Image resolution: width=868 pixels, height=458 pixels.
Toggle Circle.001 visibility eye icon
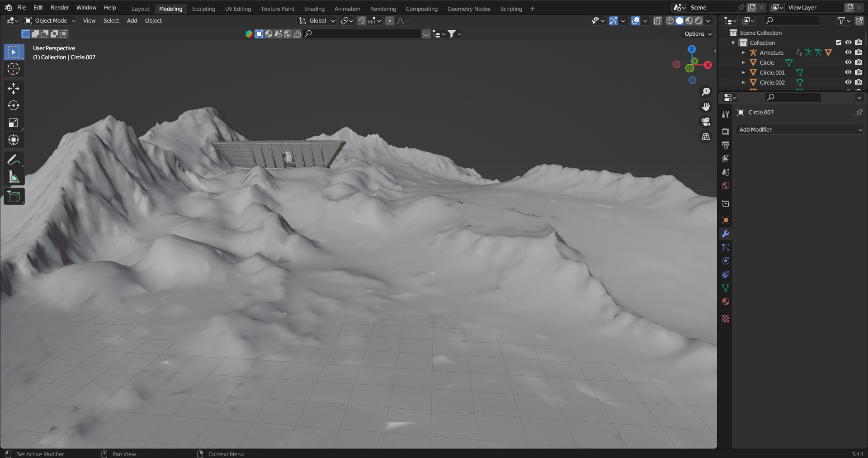[x=848, y=72]
